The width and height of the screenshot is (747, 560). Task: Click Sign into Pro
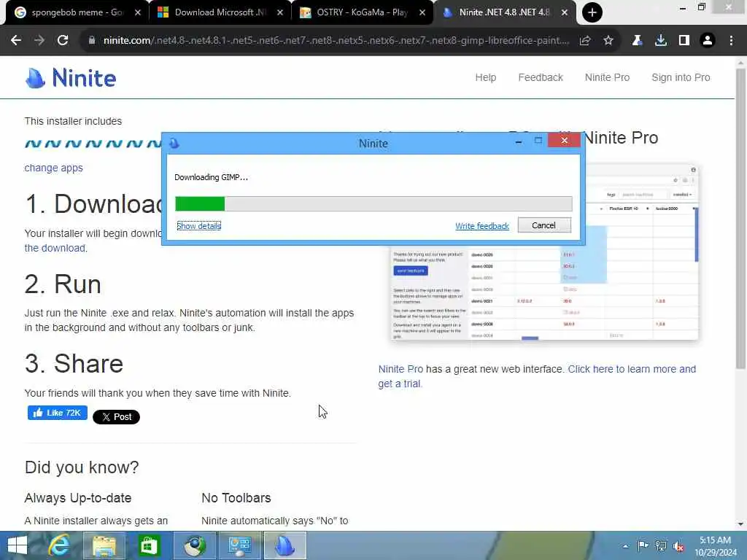pos(681,77)
